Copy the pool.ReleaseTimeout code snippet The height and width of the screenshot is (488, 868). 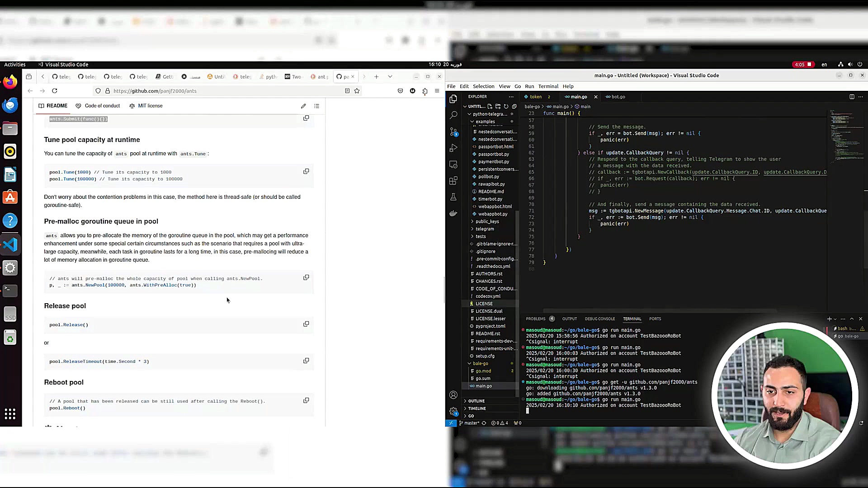pyautogui.click(x=306, y=361)
